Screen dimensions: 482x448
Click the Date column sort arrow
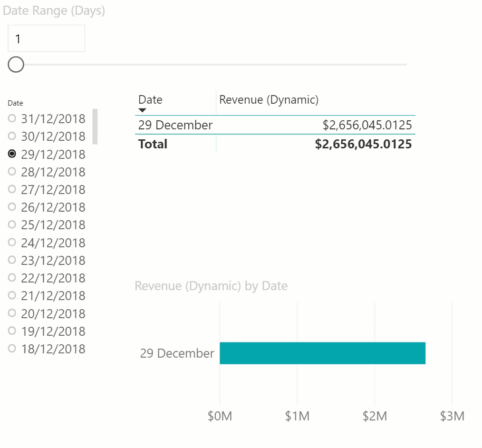tap(142, 110)
